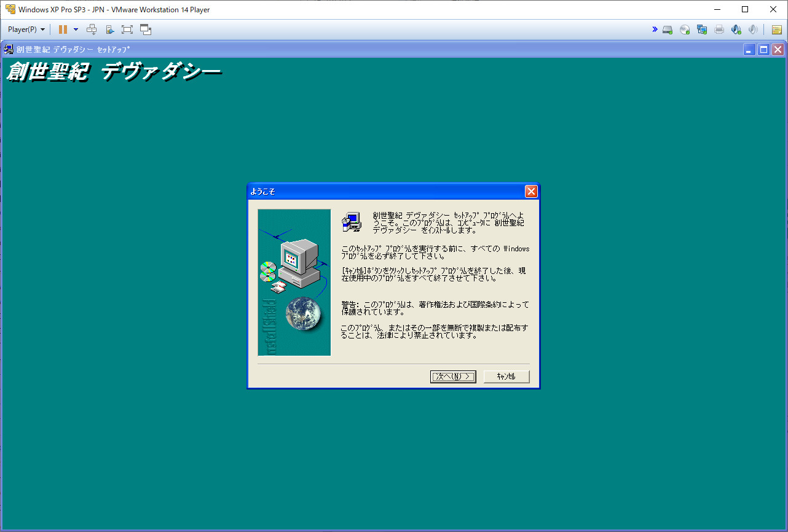Switch to Unity mode
This screenshot has height=532, width=788.
point(146,29)
